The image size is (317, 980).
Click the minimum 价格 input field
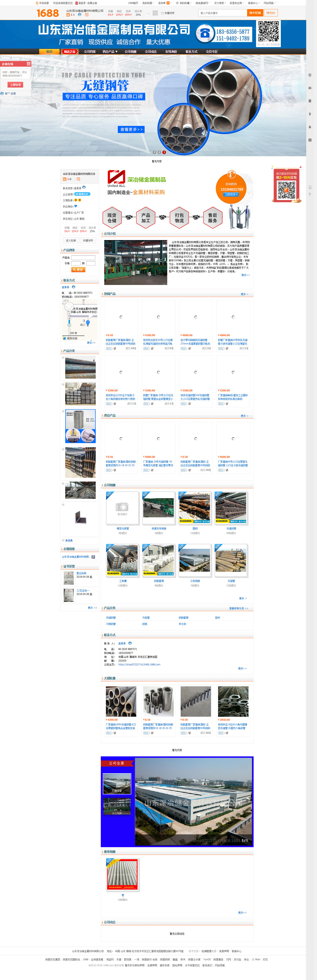pos(76,263)
